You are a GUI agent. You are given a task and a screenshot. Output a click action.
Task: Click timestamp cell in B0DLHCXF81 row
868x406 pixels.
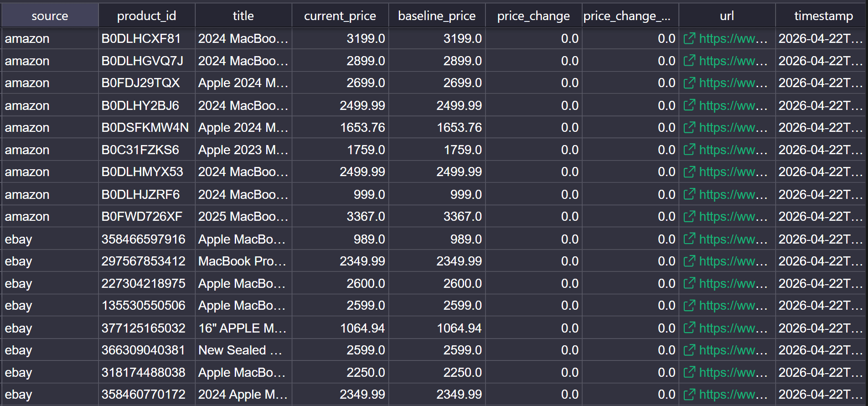point(821,38)
